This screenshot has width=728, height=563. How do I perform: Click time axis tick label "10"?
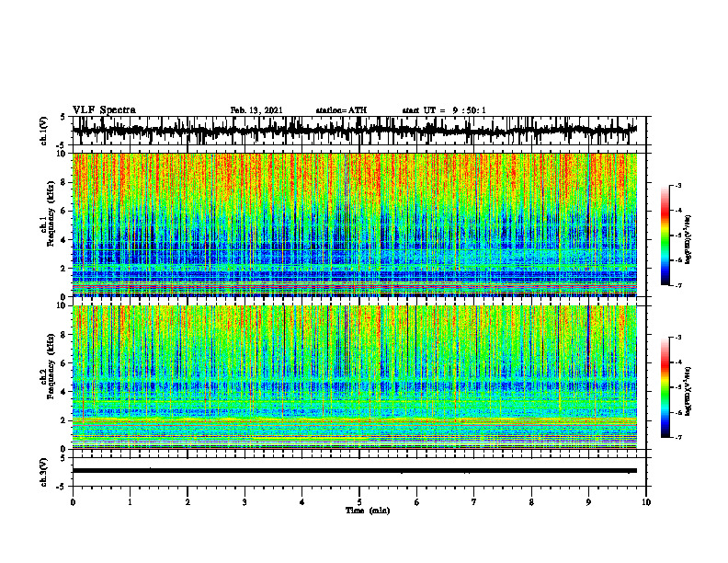646,502
